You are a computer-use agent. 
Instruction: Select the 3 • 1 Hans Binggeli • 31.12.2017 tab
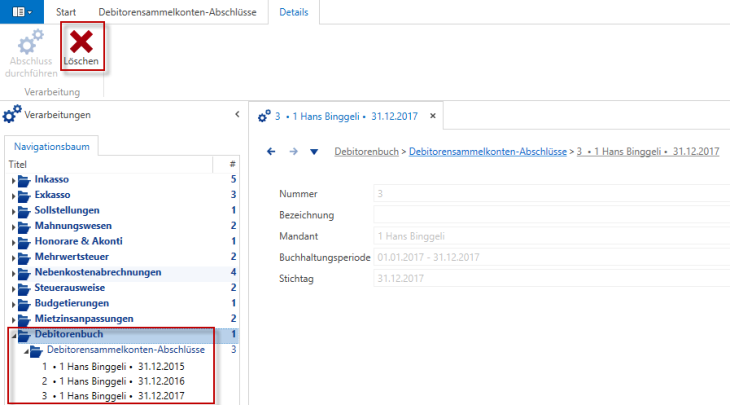[346, 116]
